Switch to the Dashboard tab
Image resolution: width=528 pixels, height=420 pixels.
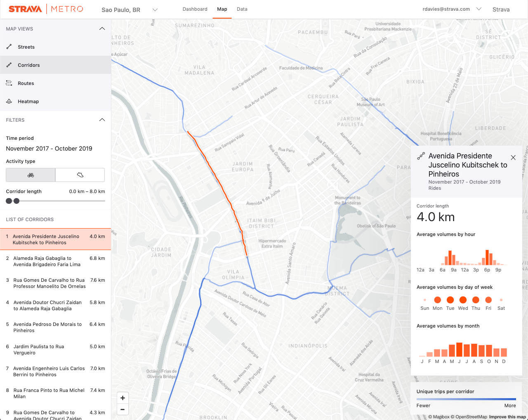click(195, 9)
